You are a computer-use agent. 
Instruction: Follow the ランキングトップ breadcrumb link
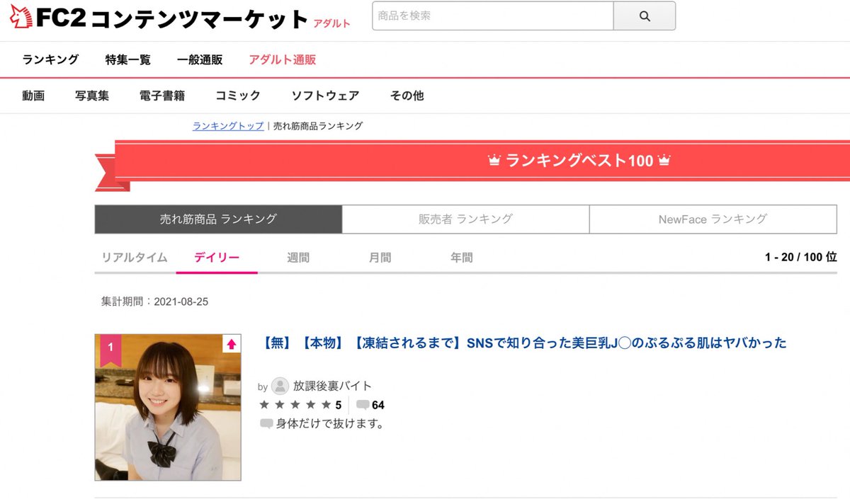point(228,126)
